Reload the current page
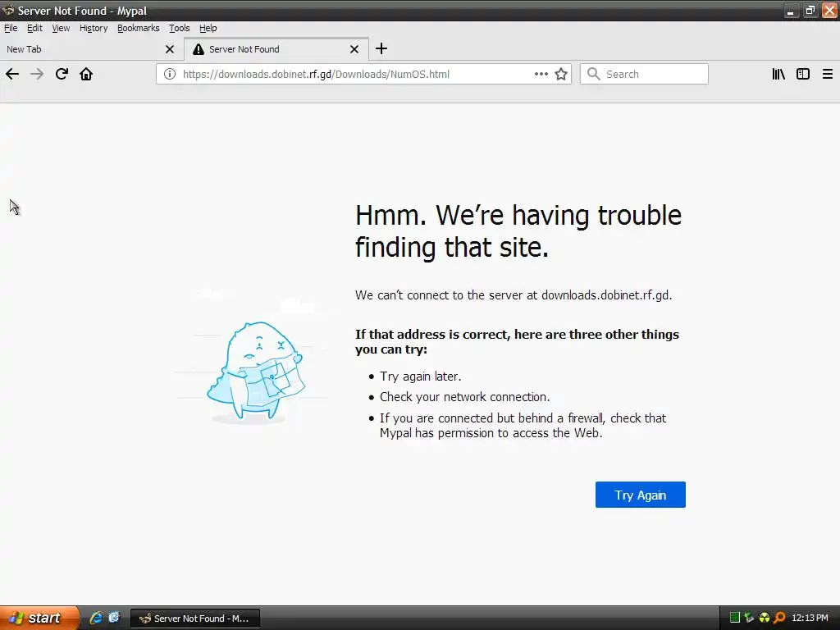Viewport: 840px width, 630px height. coord(62,74)
